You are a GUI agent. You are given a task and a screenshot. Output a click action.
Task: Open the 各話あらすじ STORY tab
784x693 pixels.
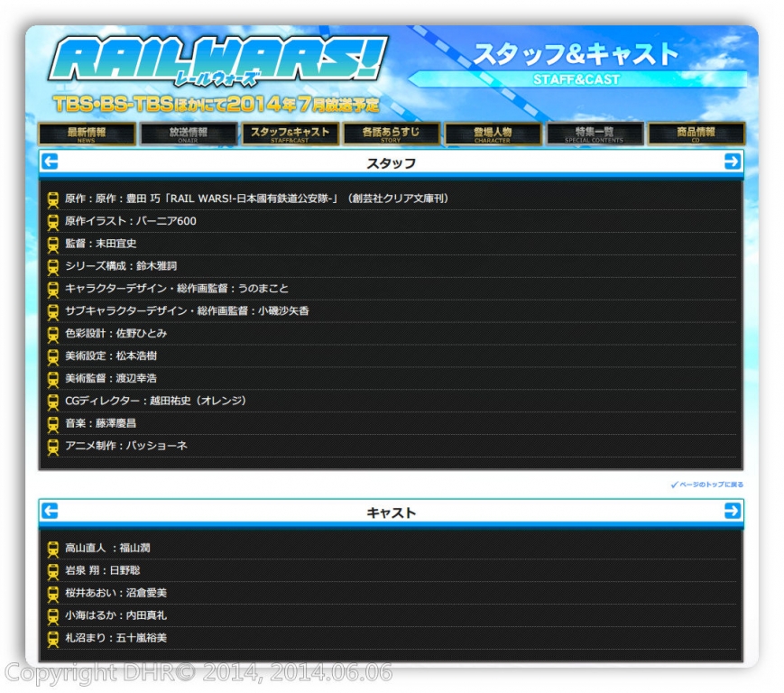point(392,135)
